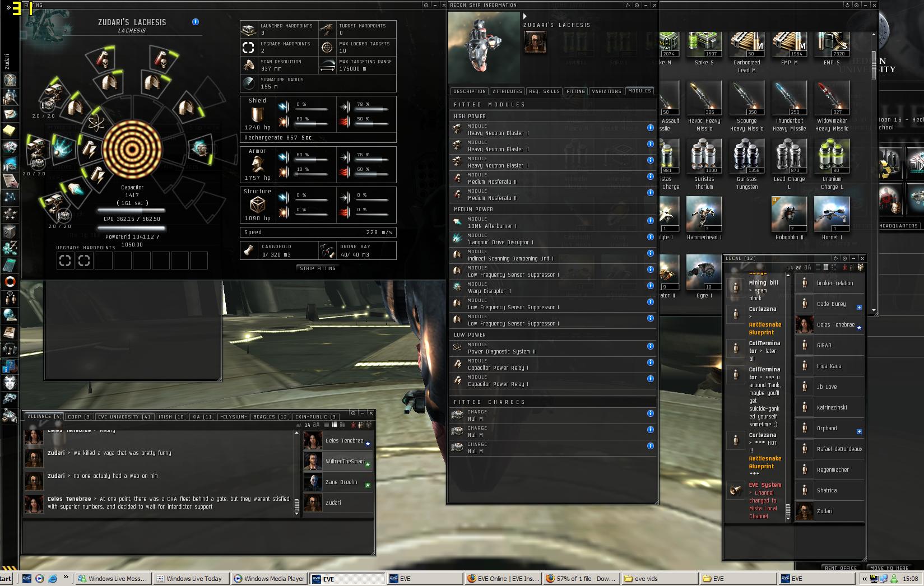Image resolution: width=924 pixels, height=586 pixels.
Task: Set Alliance chat font to large
Action: coord(315,425)
